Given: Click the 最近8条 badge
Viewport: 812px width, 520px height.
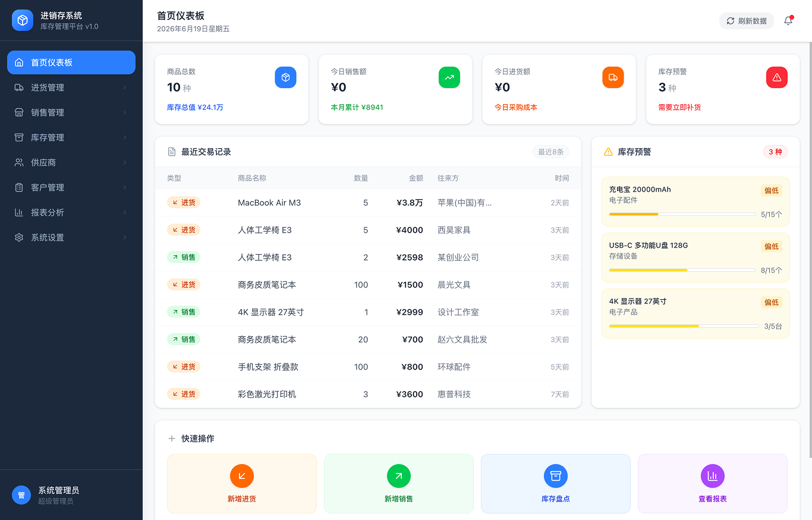Looking at the screenshot, I should pos(551,152).
